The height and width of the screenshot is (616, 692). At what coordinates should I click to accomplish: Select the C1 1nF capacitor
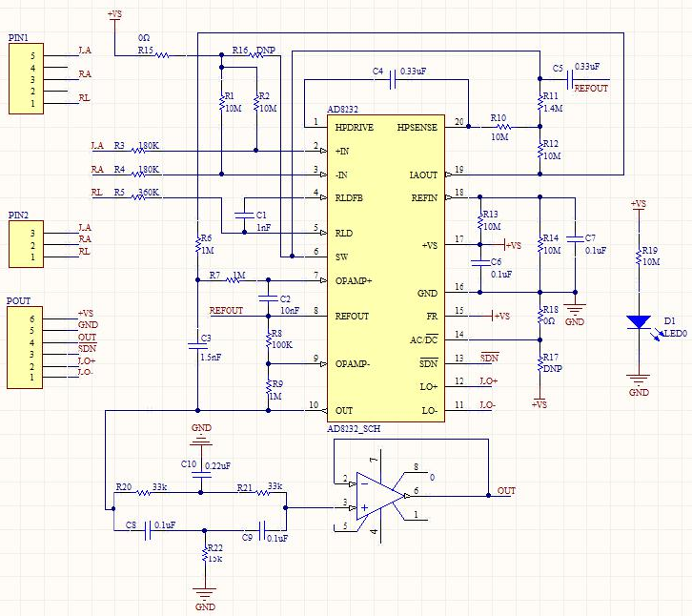point(244,216)
